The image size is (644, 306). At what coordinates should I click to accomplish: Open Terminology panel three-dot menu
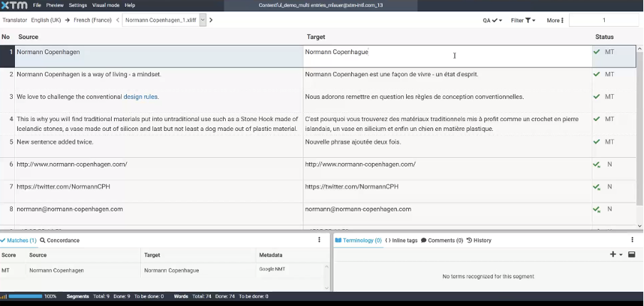(x=632, y=240)
